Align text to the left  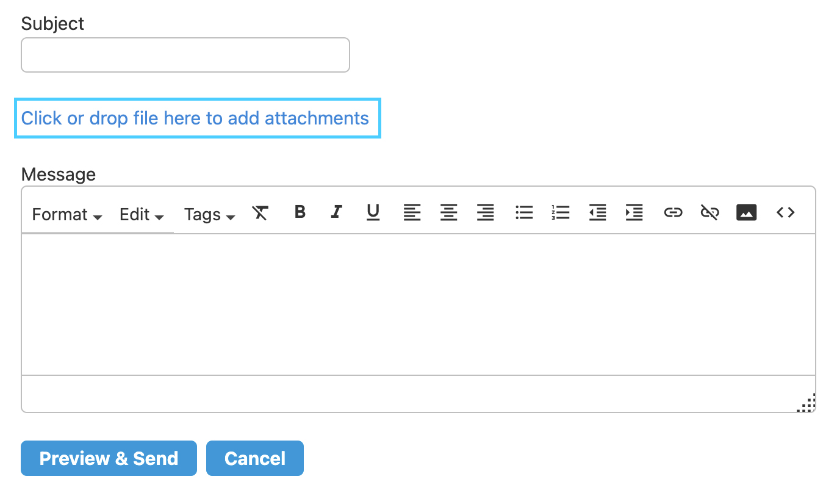(x=412, y=212)
